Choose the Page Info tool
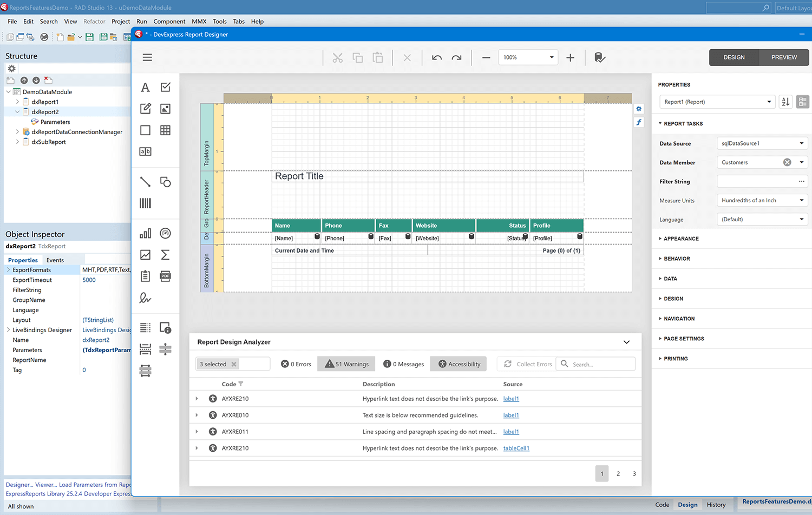This screenshot has width=812, height=515. tap(166, 328)
